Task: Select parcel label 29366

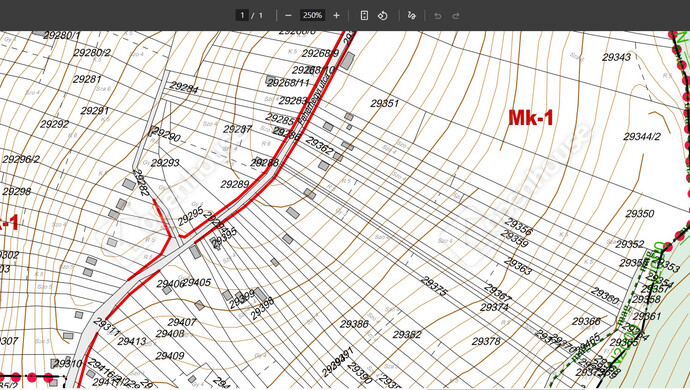Action: click(586, 322)
